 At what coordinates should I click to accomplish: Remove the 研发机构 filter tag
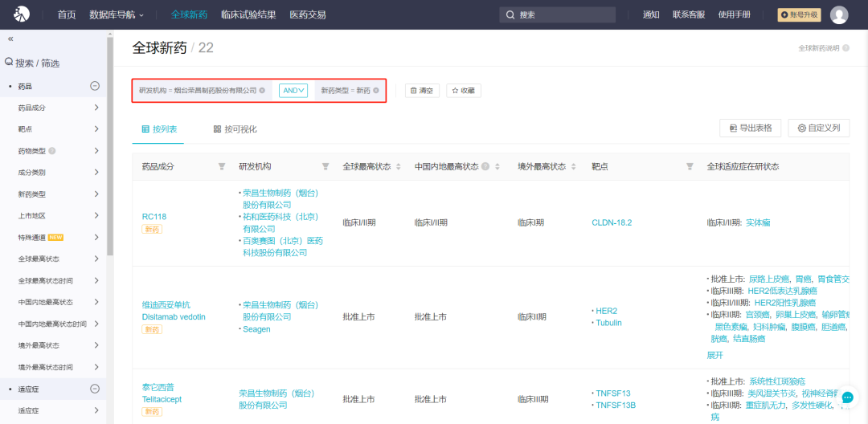(262, 91)
